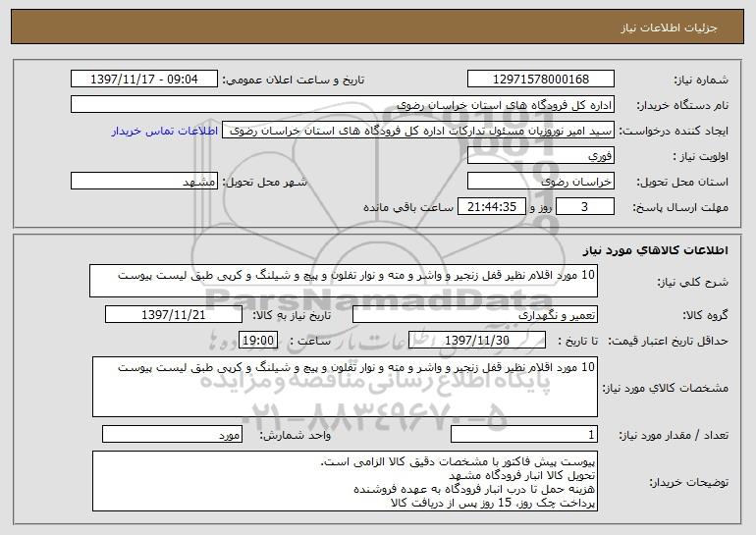This screenshot has width=756, height=535.
Task: Click the نام دستگاه خریدار field
Action: coord(343,105)
